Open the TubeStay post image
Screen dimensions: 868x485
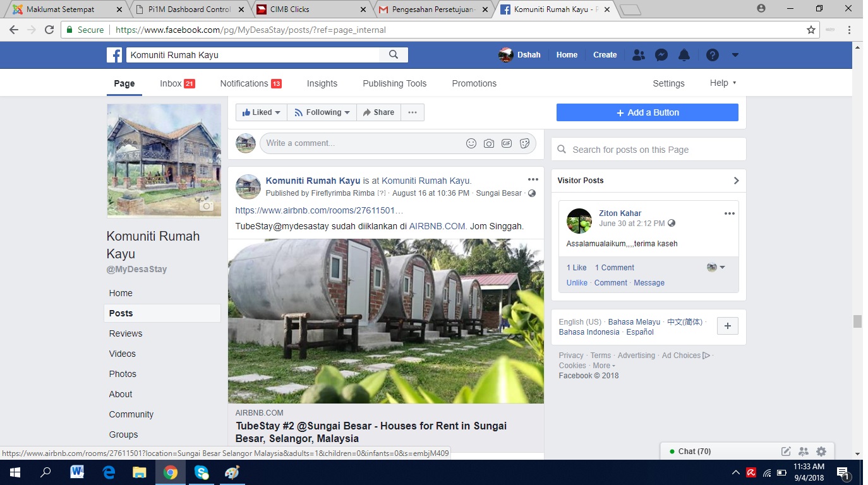point(386,321)
